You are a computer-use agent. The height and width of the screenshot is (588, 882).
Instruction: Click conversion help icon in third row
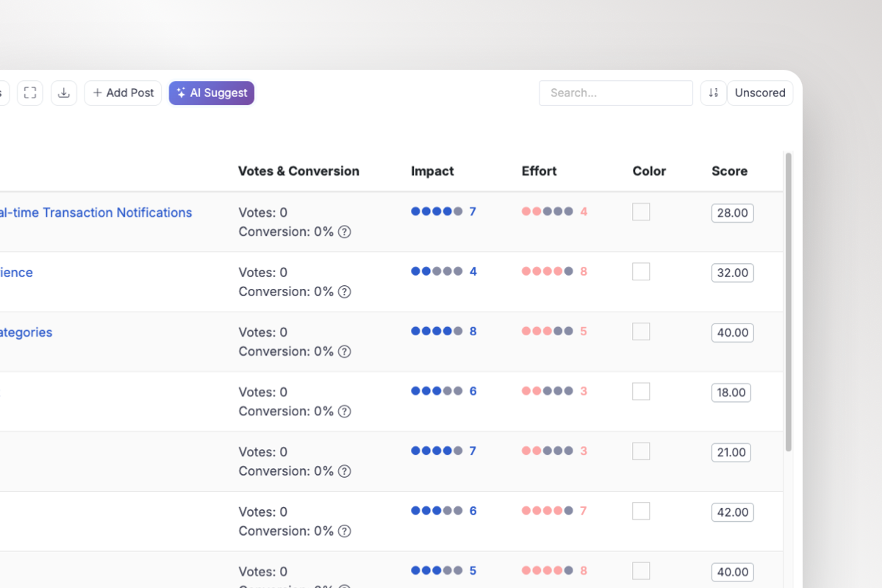coord(344,351)
